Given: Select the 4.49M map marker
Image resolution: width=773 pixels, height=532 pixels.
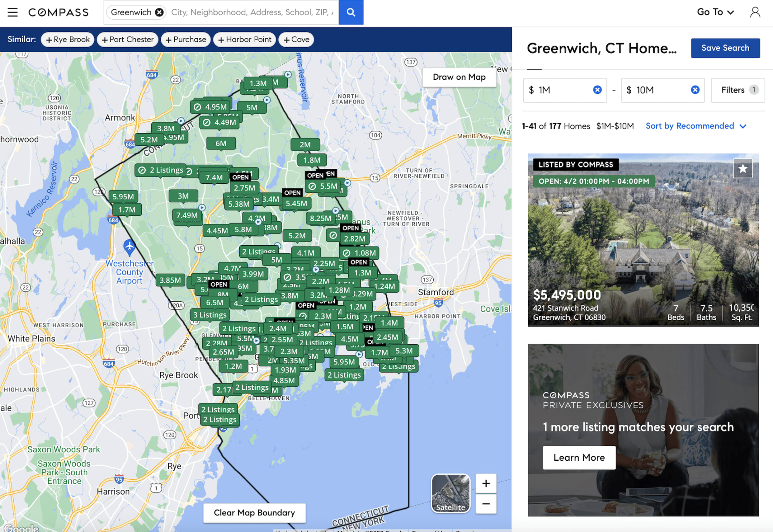Looking at the screenshot, I should pos(220,122).
